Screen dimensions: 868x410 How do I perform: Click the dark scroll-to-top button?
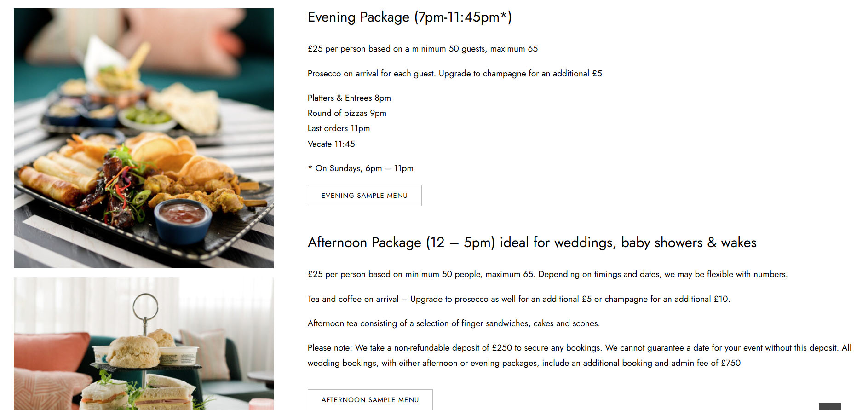[x=829, y=406]
